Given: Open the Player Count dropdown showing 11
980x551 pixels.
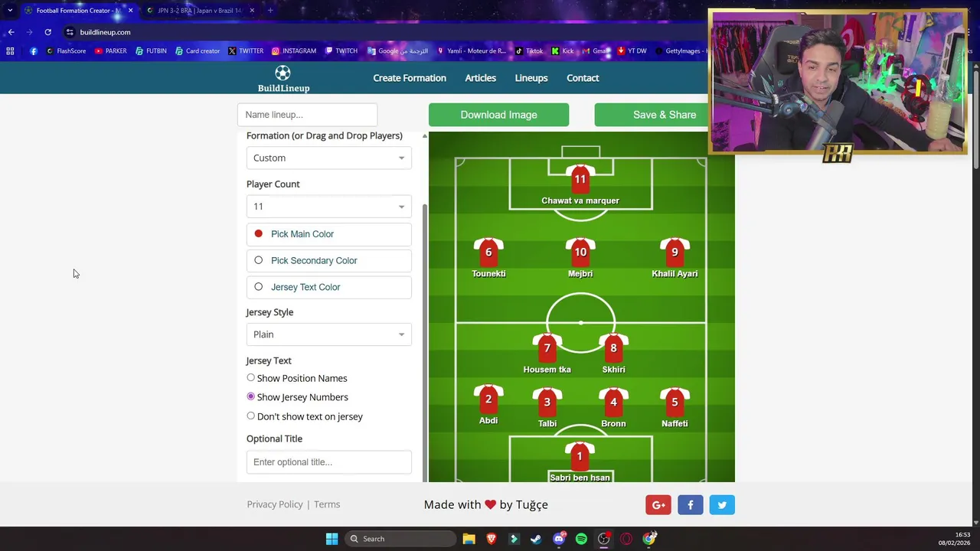Looking at the screenshot, I should pos(329,207).
